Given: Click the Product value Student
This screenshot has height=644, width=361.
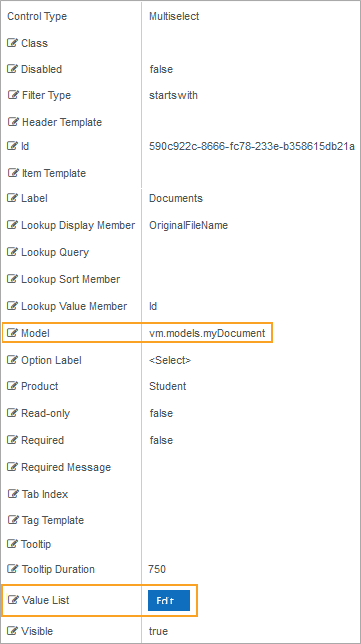Looking at the screenshot, I should (x=168, y=386).
